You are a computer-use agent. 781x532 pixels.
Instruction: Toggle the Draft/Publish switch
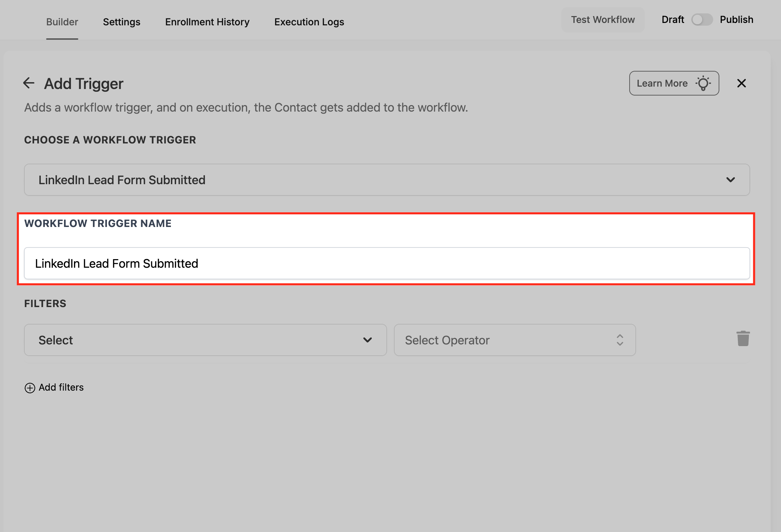(x=702, y=20)
